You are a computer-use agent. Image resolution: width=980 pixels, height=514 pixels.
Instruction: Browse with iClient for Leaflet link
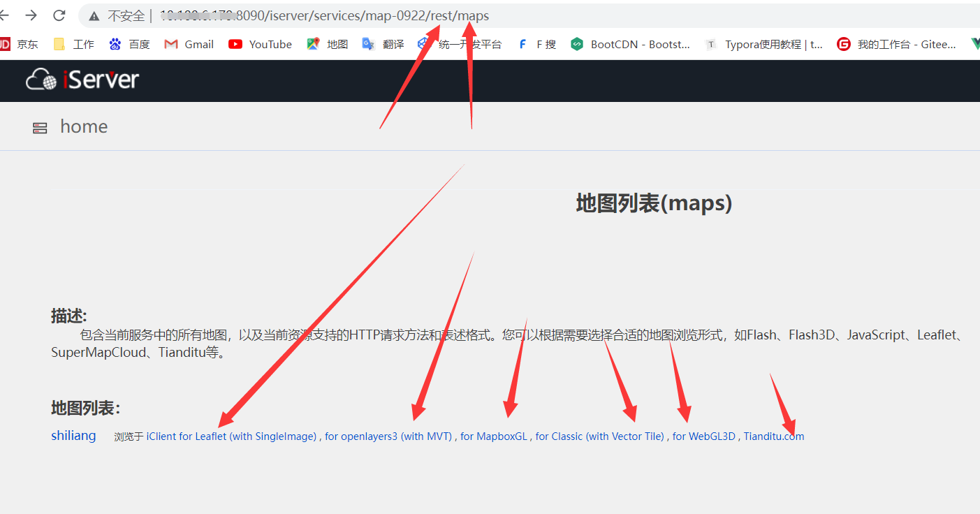click(x=231, y=436)
